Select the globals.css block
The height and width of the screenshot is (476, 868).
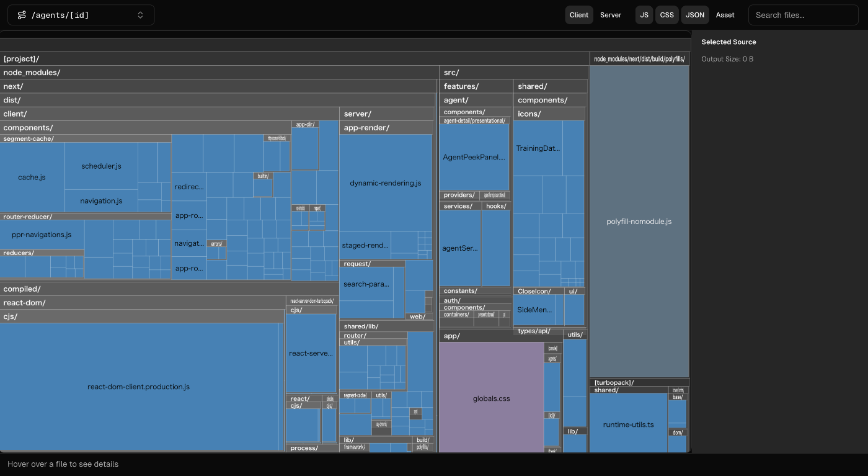tap(492, 398)
